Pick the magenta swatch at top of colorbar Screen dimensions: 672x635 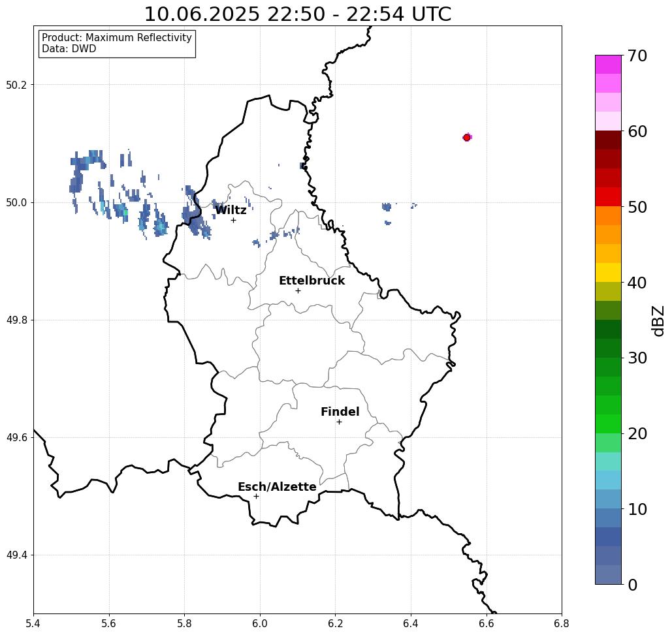point(608,65)
